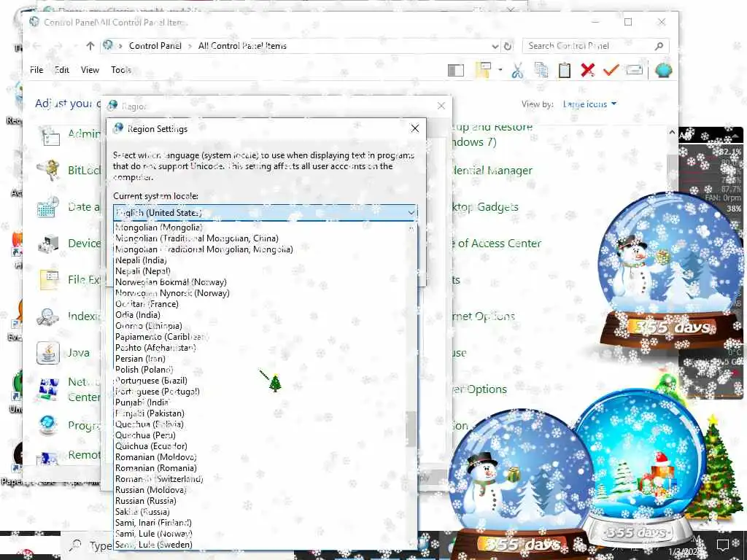Click the locale list scrollbar thumb
The height and width of the screenshot is (560, 747).
click(x=411, y=427)
